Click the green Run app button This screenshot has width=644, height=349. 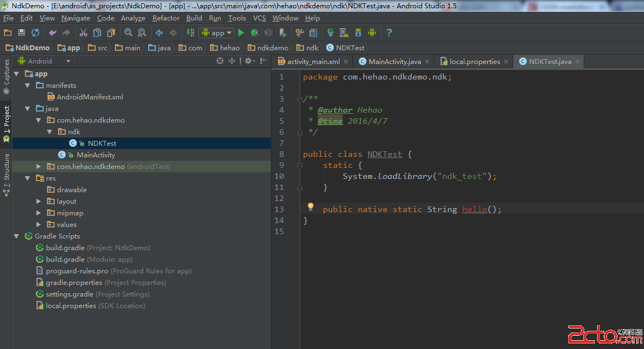(241, 33)
